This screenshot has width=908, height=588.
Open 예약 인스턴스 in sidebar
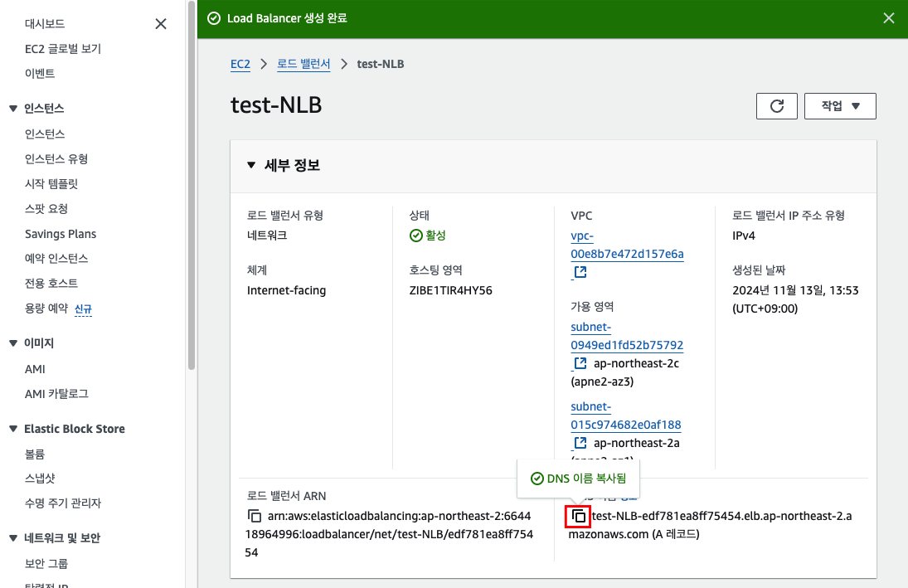click(x=56, y=259)
